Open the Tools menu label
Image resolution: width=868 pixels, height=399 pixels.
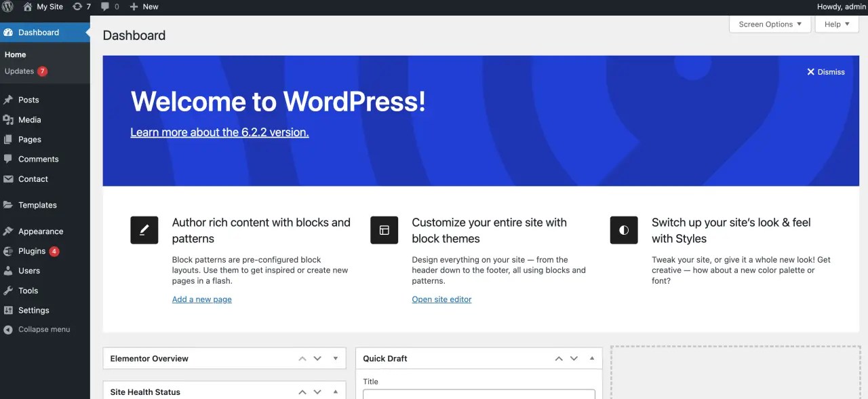click(28, 290)
